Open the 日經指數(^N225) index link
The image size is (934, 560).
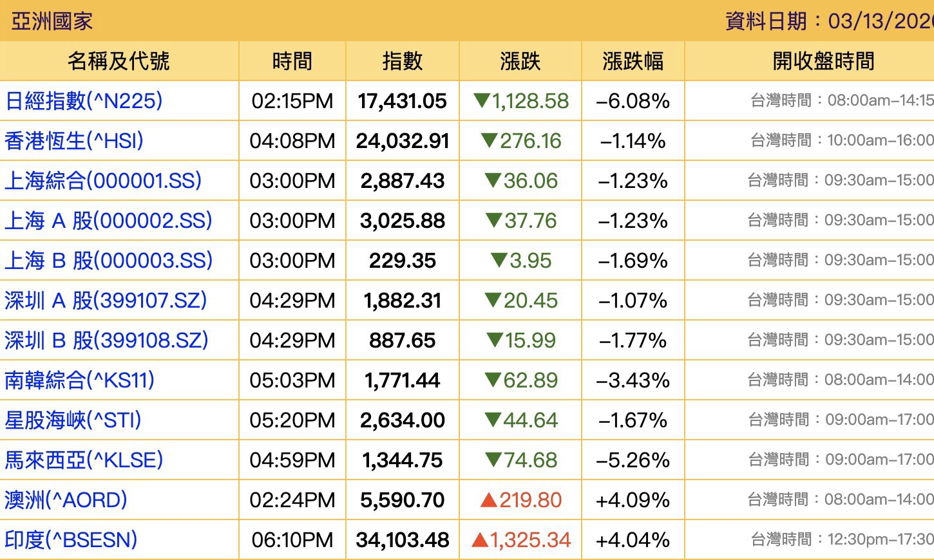(84, 101)
